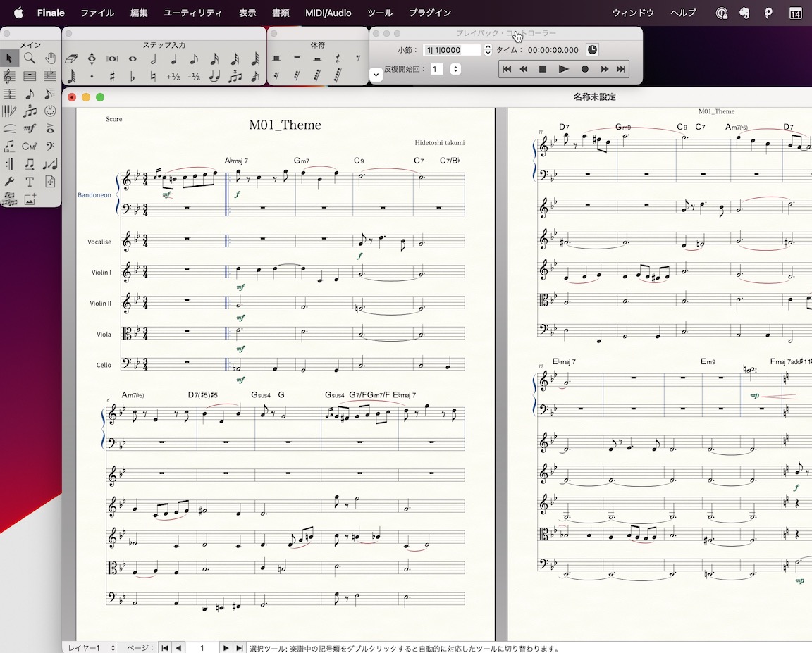Toggle the tie in Step Input palette
Viewport: 812px width, 653px height.
(x=214, y=77)
